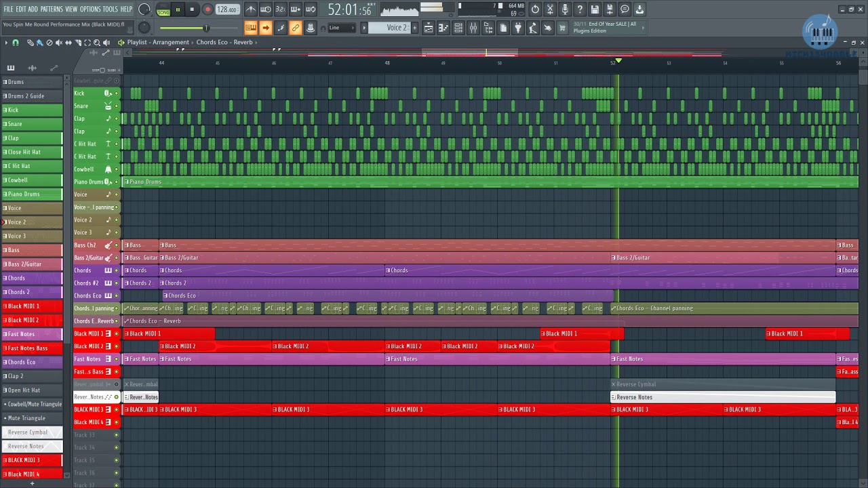Adjust the main volume knob
868x488 pixels.
pos(144,9)
